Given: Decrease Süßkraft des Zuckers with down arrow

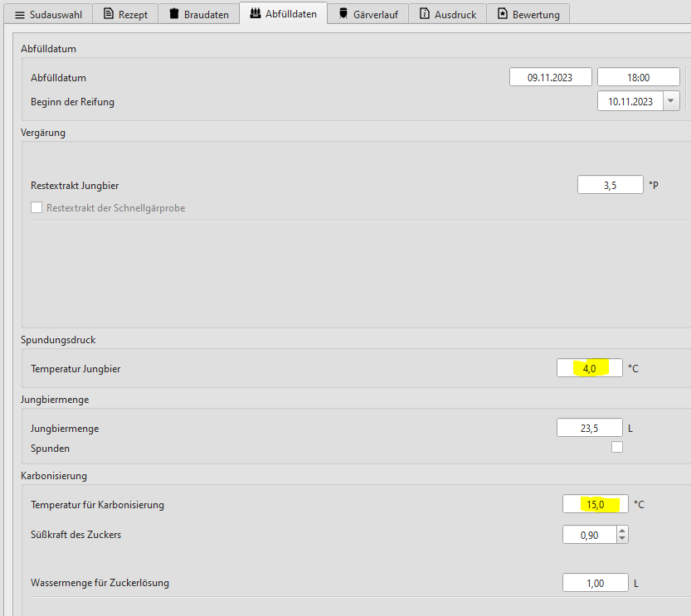Looking at the screenshot, I should (622, 539).
